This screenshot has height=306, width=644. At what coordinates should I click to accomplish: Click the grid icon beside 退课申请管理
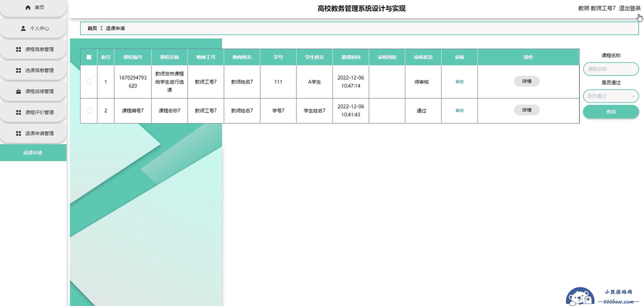coord(19,134)
